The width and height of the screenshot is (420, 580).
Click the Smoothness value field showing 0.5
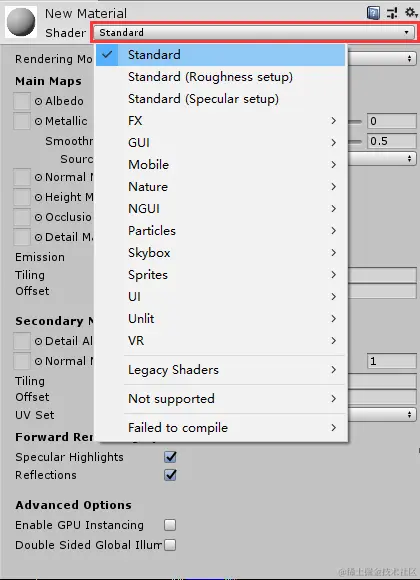[392, 141]
